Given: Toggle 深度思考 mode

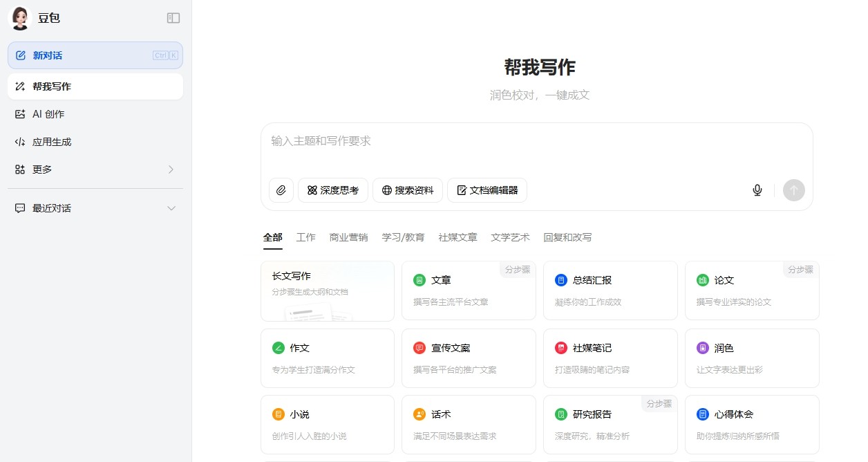Looking at the screenshot, I should (x=332, y=190).
